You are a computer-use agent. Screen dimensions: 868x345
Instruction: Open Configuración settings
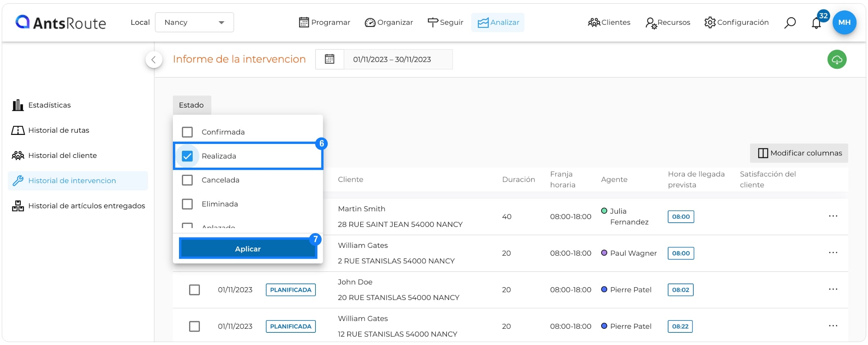tap(737, 22)
